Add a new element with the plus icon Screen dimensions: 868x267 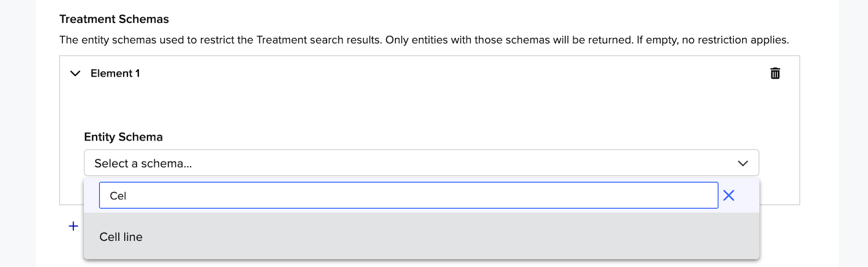tap(73, 226)
